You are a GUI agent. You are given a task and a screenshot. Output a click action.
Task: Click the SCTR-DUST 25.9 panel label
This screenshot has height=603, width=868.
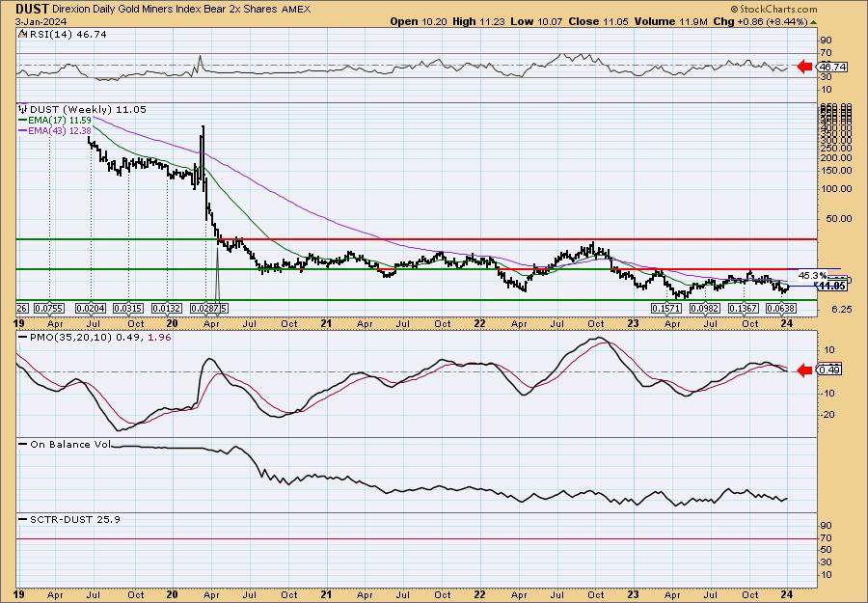(74, 519)
